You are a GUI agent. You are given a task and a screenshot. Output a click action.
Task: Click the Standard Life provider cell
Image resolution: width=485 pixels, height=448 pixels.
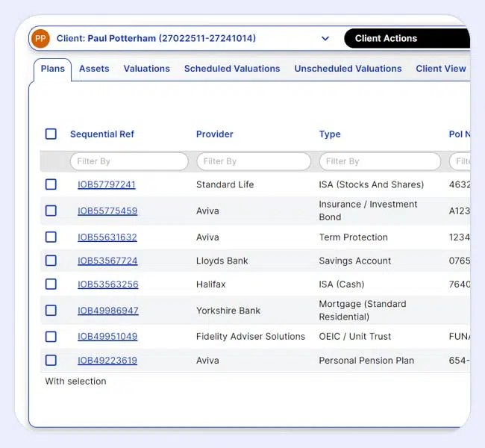[x=225, y=184]
